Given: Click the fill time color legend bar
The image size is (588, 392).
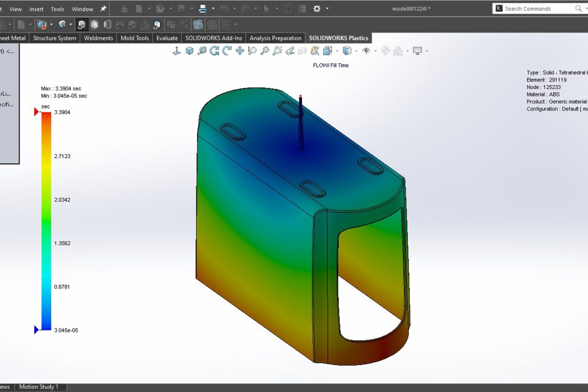Looking at the screenshot, I should pyautogui.click(x=46, y=221).
